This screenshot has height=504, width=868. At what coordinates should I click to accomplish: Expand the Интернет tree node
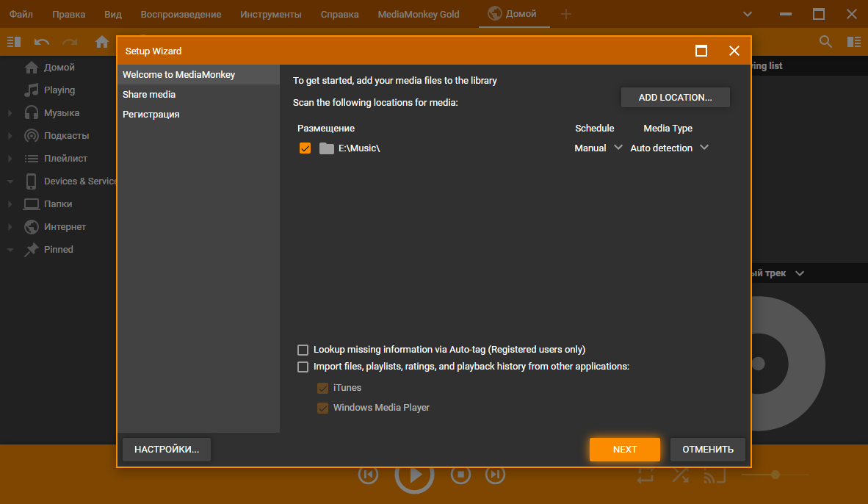[10, 226]
